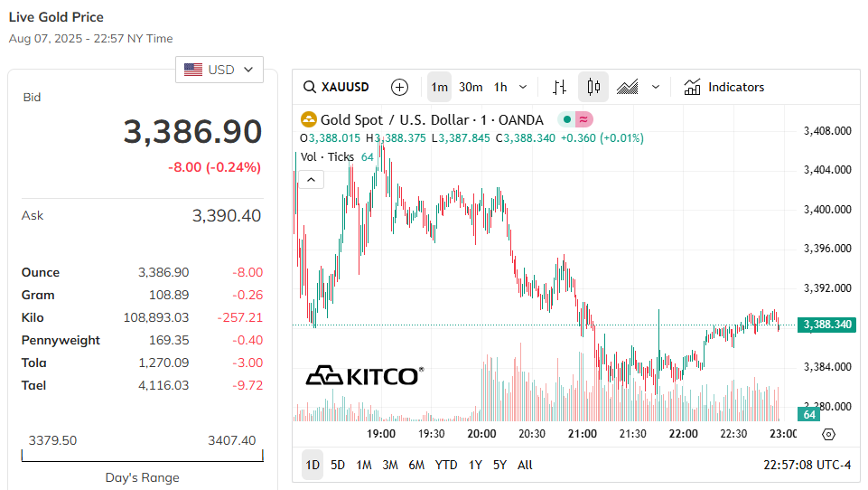The height and width of the screenshot is (490, 868).
Task: Toggle the green market status indicator
Action: tap(565, 119)
